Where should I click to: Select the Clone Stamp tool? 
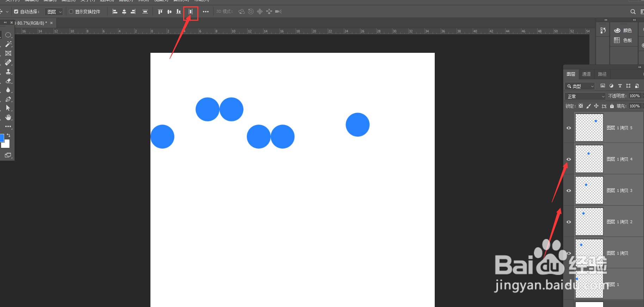click(8, 71)
